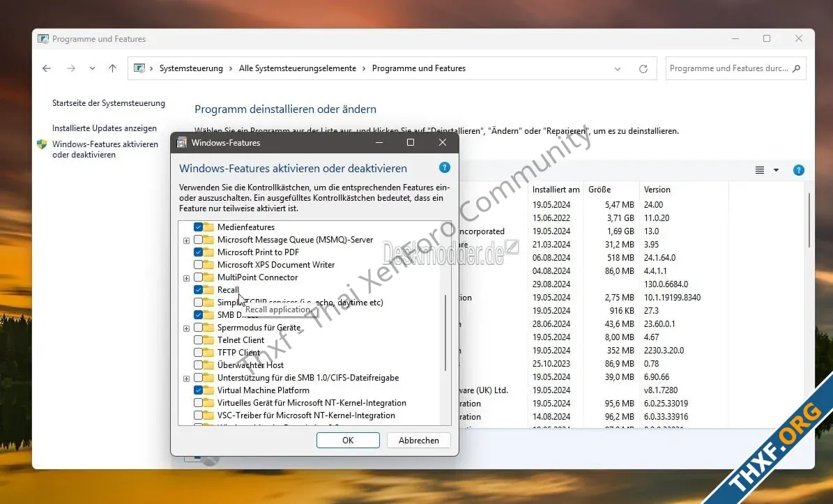Image resolution: width=833 pixels, height=504 pixels.
Task: Click the forward navigation arrow
Action: click(x=70, y=68)
